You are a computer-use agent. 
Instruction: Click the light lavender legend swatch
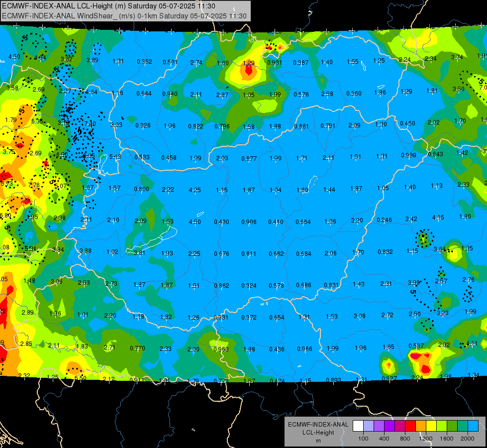tap(369, 426)
